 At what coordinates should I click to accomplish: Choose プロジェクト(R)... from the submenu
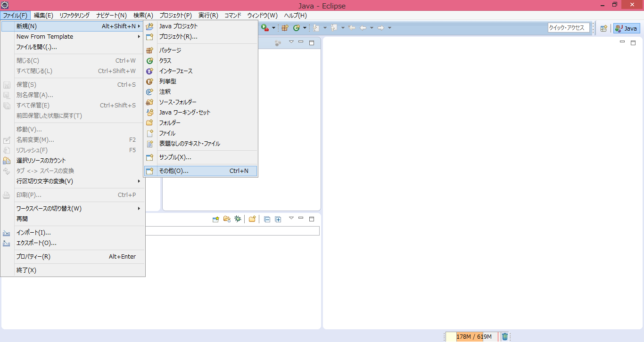[201, 37]
